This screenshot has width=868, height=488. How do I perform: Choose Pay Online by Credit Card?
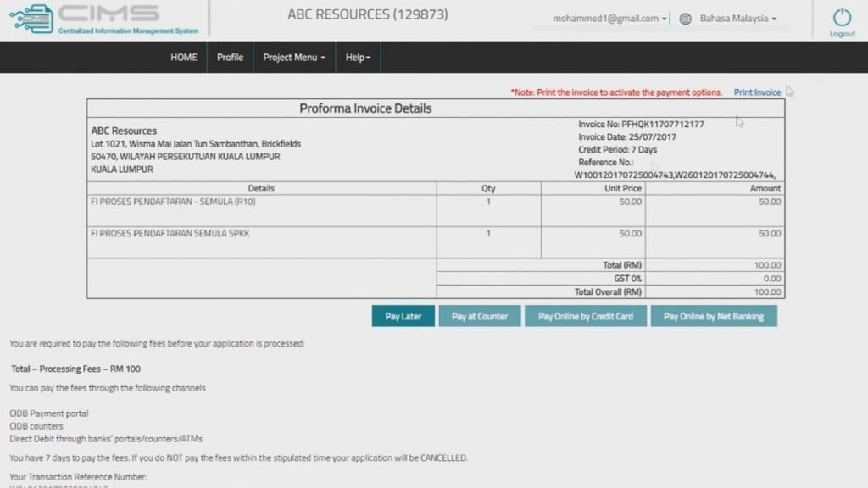point(585,316)
